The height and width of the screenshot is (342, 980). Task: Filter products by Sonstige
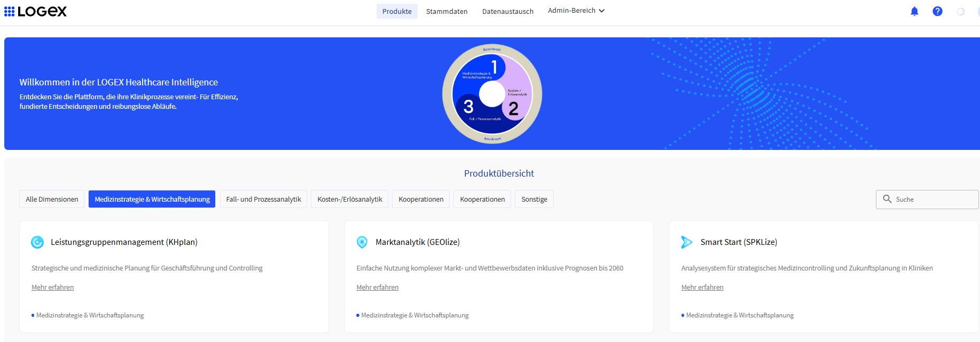tap(534, 199)
